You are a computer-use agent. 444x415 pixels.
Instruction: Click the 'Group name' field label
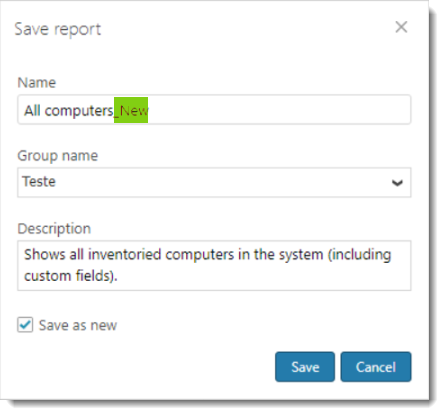(58, 156)
